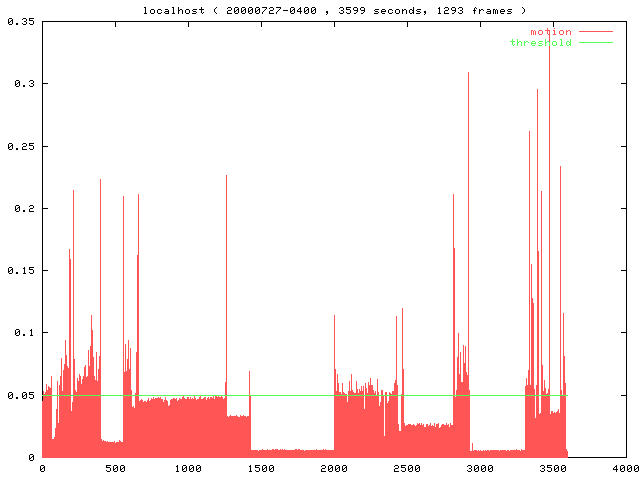
Task: Click the 0.15 y-axis tick label
Action: pos(20,270)
